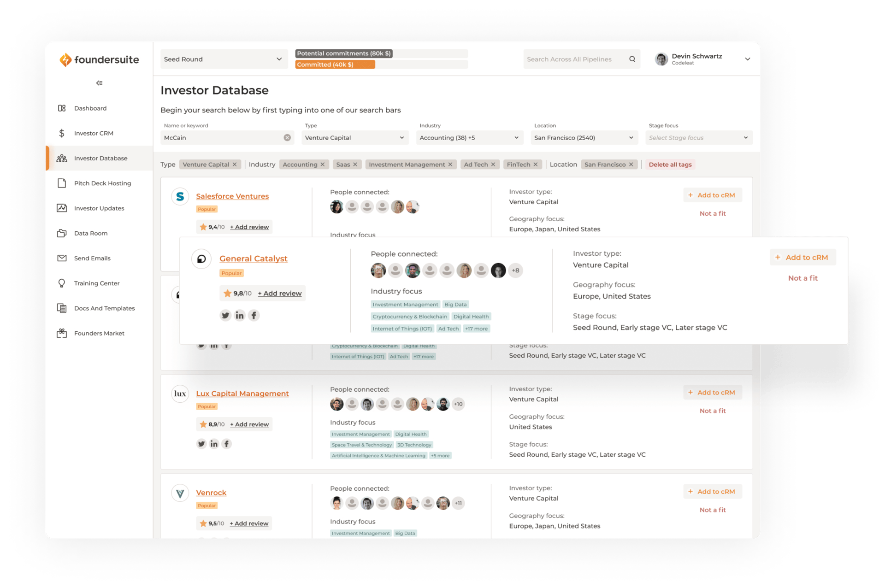
Task: Expand +17 more industries for General Catalyst
Action: (x=477, y=329)
